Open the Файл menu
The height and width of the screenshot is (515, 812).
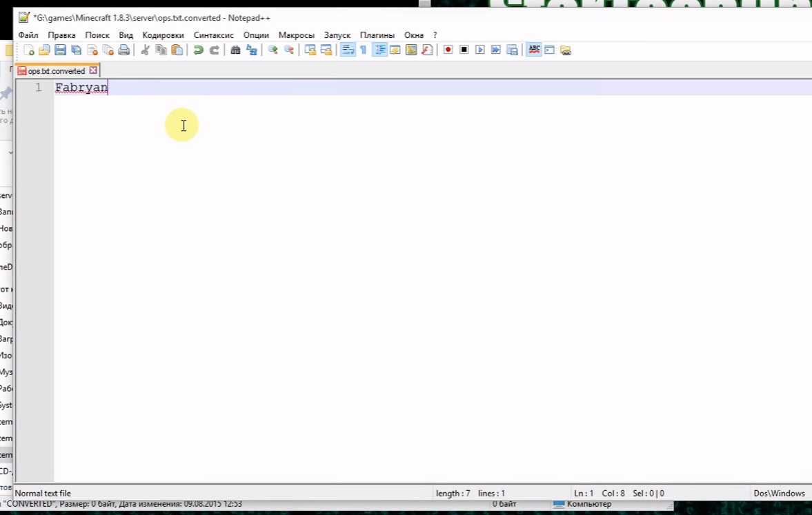[28, 35]
